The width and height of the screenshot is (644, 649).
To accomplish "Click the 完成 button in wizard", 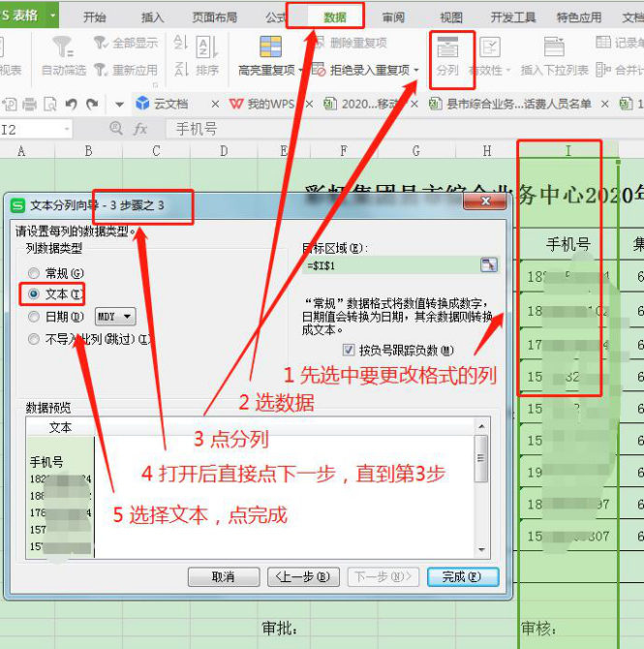I will (462, 576).
